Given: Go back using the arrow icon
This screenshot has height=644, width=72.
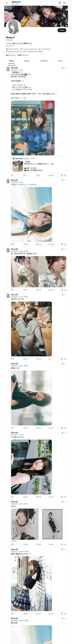Looking at the screenshot, I should coord(7,3).
